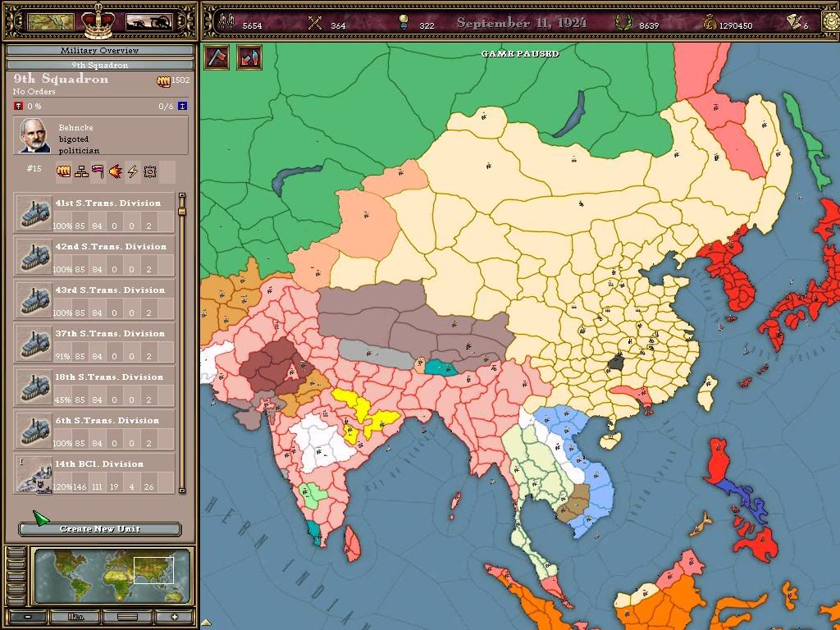The width and height of the screenshot is (840, 630).
Task: Click the diplomacy scroll icon
Action: pos(794,22)
